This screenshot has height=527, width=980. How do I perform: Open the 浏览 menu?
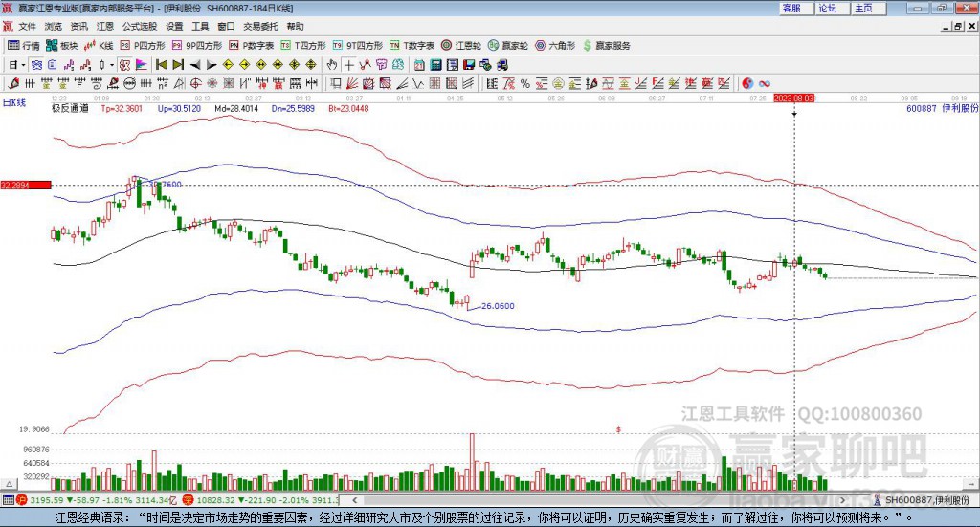54,26
